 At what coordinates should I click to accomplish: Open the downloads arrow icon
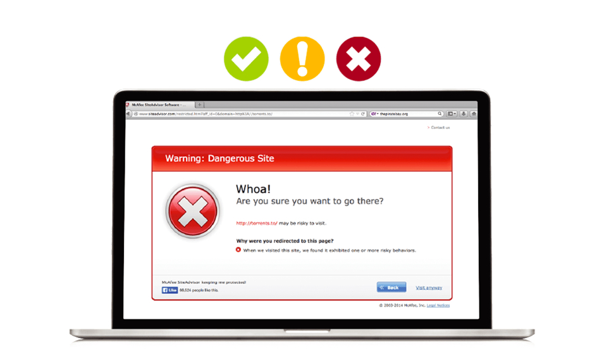[464, 114]
